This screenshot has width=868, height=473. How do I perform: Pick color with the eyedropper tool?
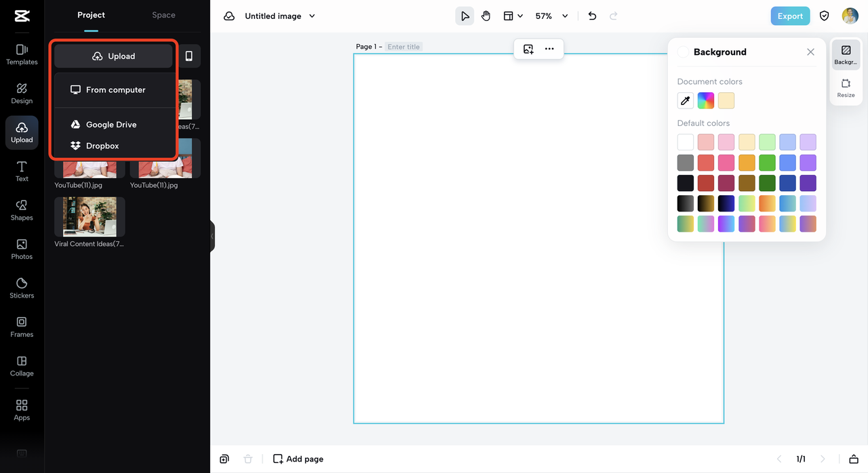[686, 101]
